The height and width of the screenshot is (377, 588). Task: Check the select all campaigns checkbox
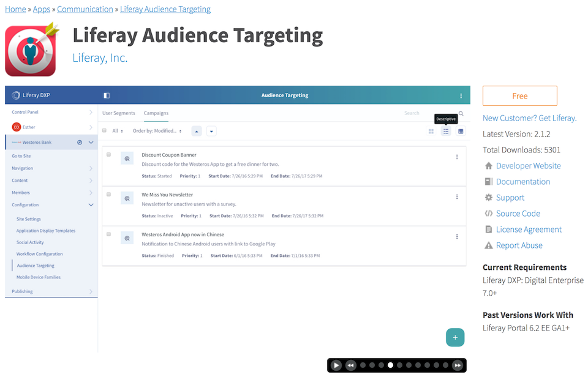[x=104, y=130]
